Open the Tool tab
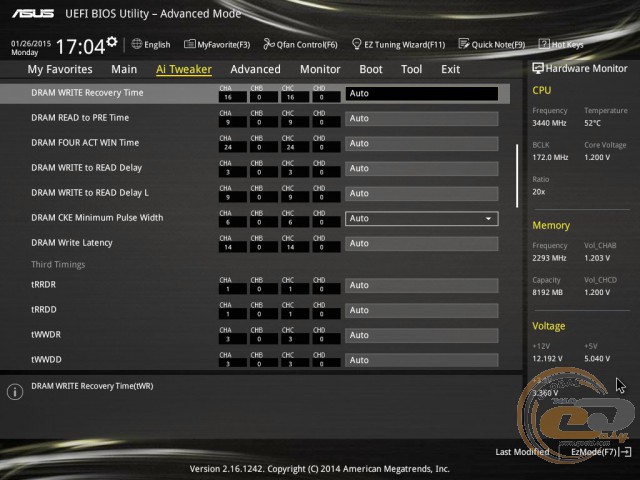Image resolution: width=640 pixels, height=480 pixels. [x=411, y=69]
